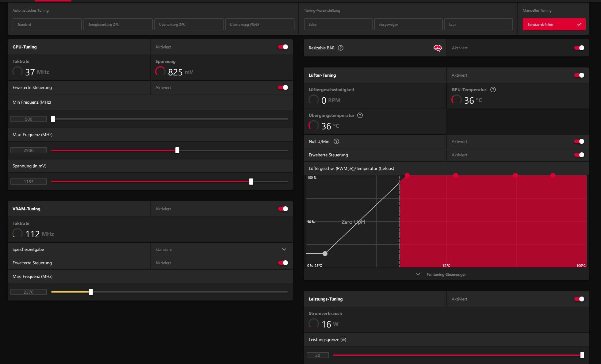Click the second red fan curve point

tap(456, 175)
